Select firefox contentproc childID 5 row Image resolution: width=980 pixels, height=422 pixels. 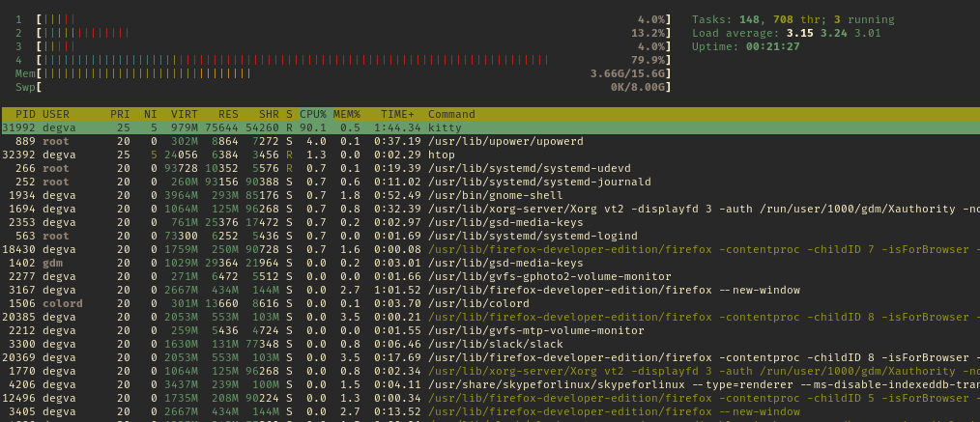(490, 398)
